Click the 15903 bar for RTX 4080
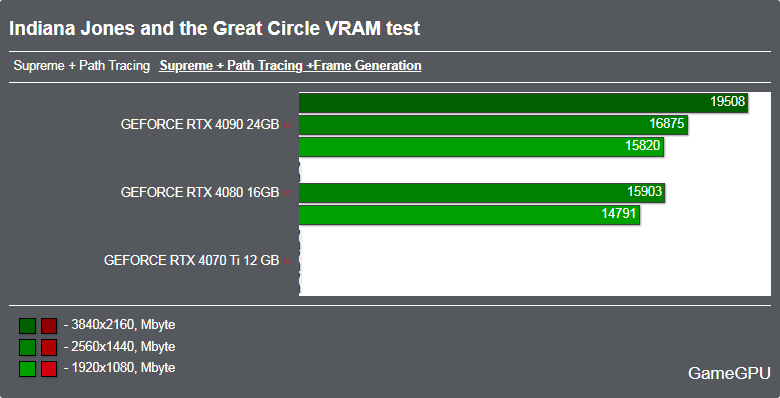This screenshot has width=780, height=398. [x=482, y=193]
